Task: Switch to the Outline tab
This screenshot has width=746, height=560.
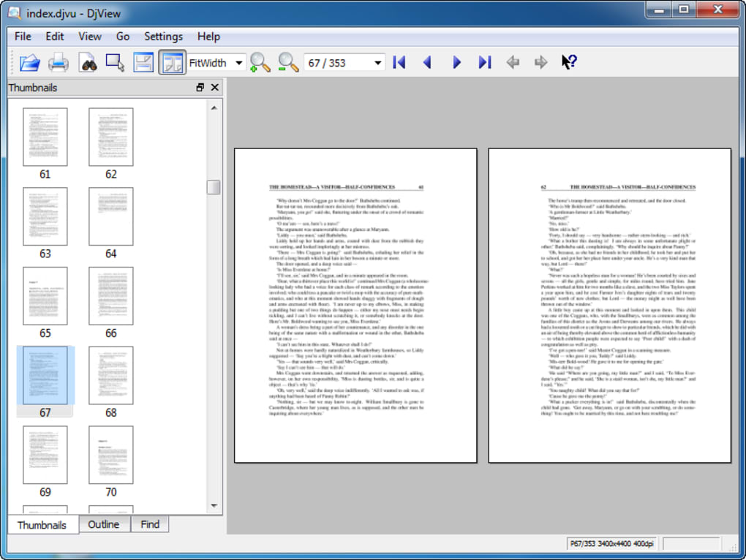Action: pyautogui.click(x=104, y=524)
